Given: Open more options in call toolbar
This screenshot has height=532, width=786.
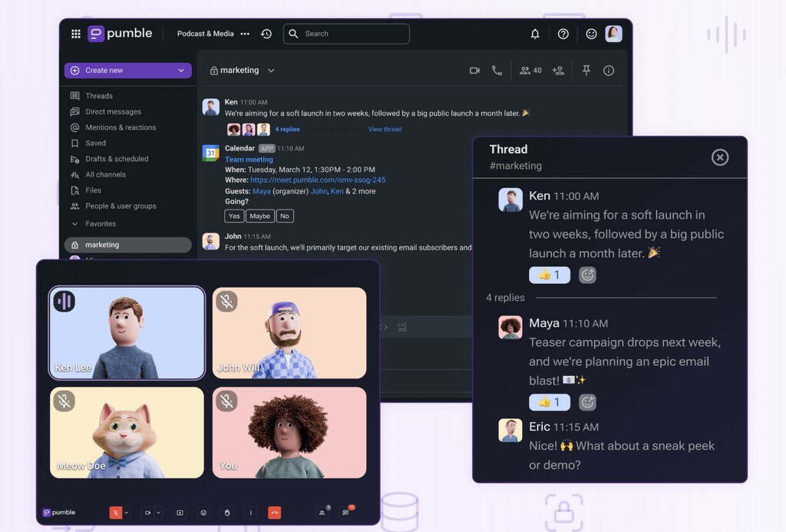Looking at the screenshot, I should 251,513.
